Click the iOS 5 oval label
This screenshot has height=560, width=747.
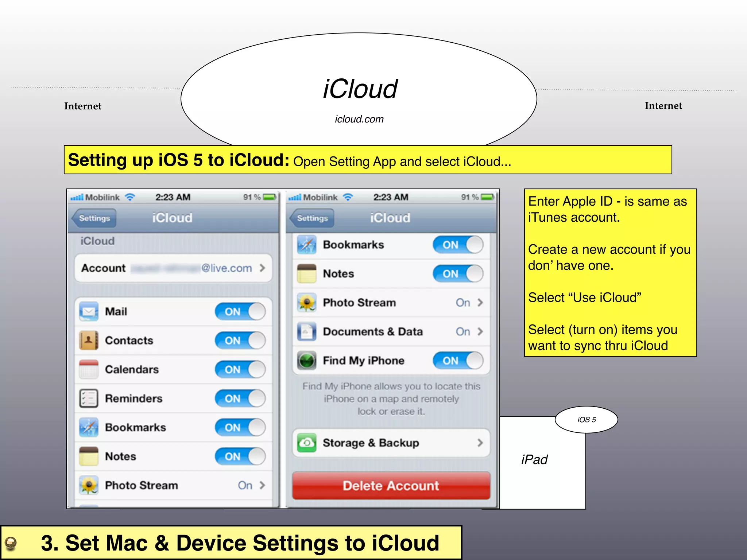(587, 420)
